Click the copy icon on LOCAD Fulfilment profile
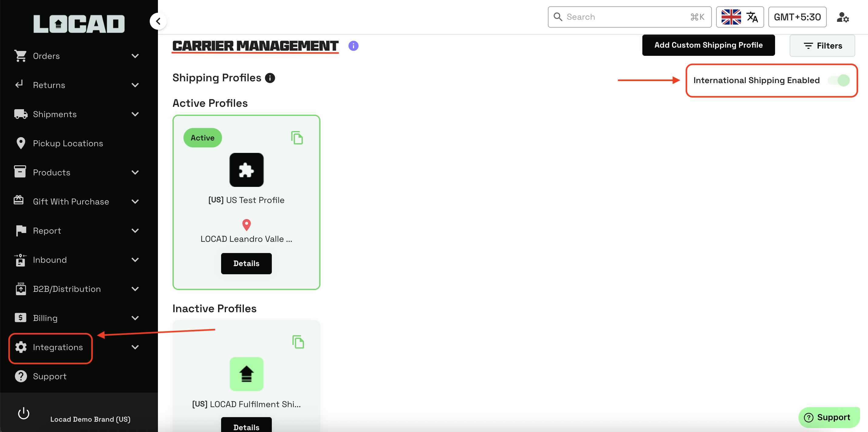 [298, 342]
